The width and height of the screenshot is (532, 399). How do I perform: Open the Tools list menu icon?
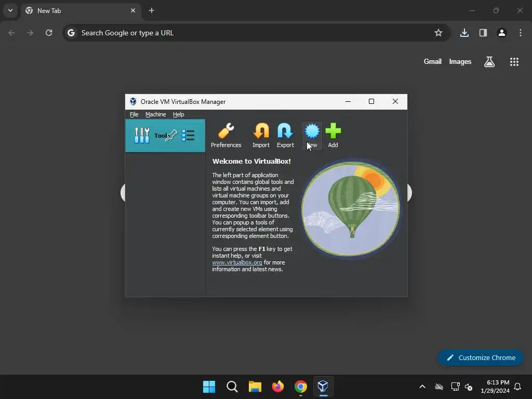(x=188, y=136)
